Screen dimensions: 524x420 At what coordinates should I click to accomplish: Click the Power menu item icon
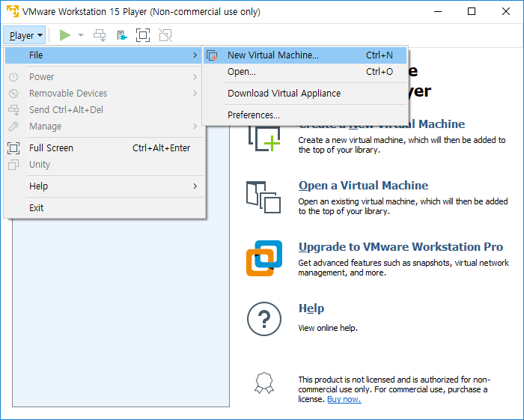pyautogui.click(x=13, y=77)
